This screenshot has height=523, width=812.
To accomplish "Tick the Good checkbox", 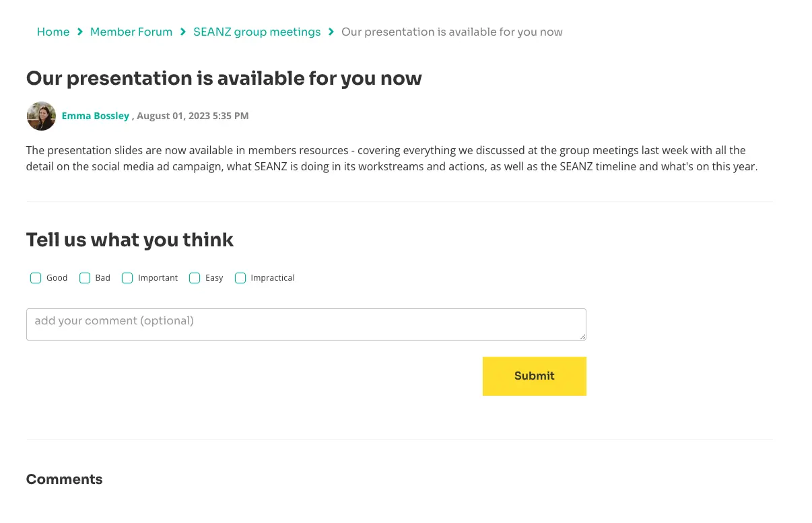I will [36, 278].
